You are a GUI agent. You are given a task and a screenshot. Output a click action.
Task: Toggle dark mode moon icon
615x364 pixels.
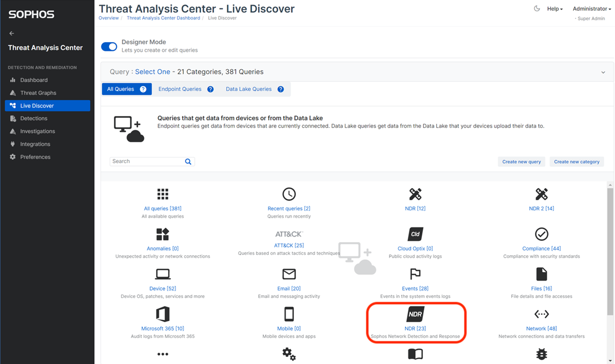click(537, 8)
